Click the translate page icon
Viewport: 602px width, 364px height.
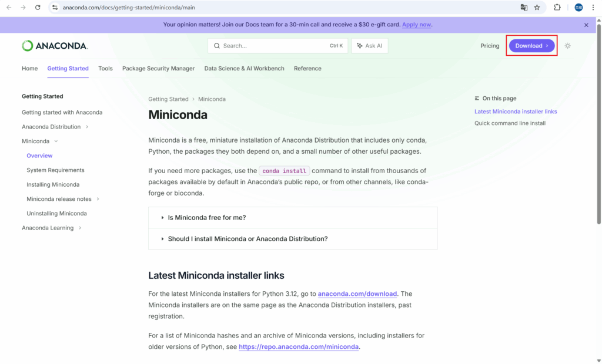524,7
